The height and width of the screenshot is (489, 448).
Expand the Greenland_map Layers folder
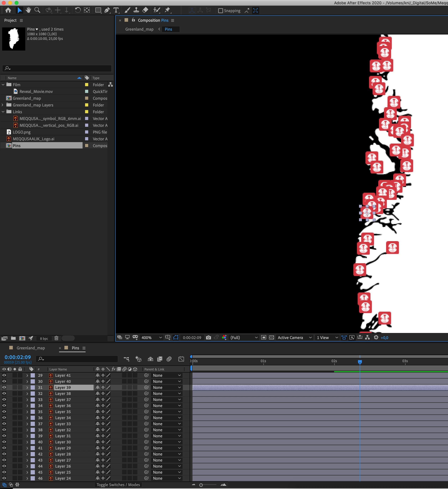[3, 105]
